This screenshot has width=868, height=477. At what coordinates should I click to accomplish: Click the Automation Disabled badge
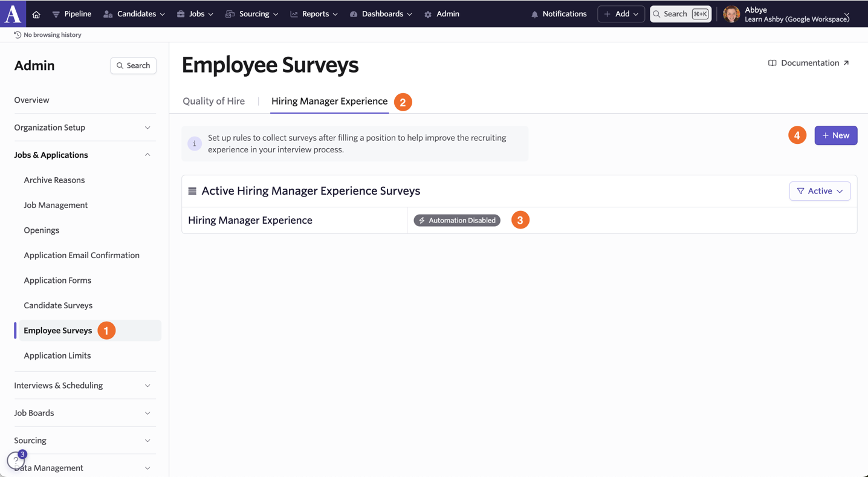point(457,220)
